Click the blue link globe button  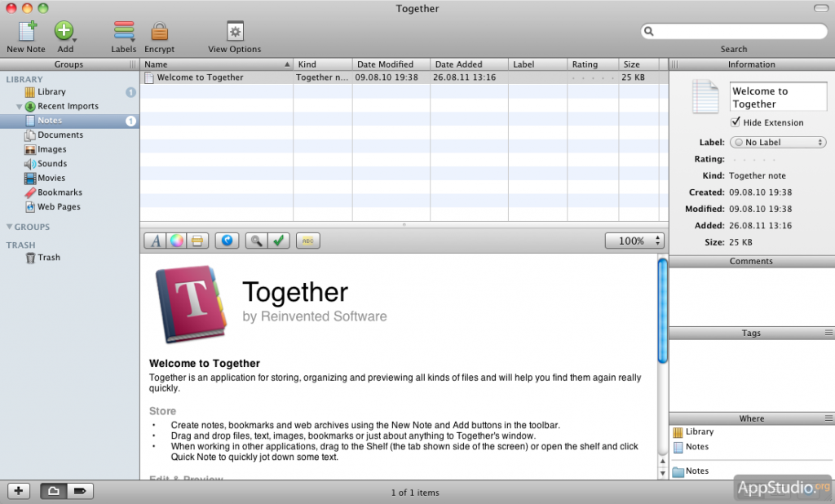pyautogui.click(x=227, y=241)
